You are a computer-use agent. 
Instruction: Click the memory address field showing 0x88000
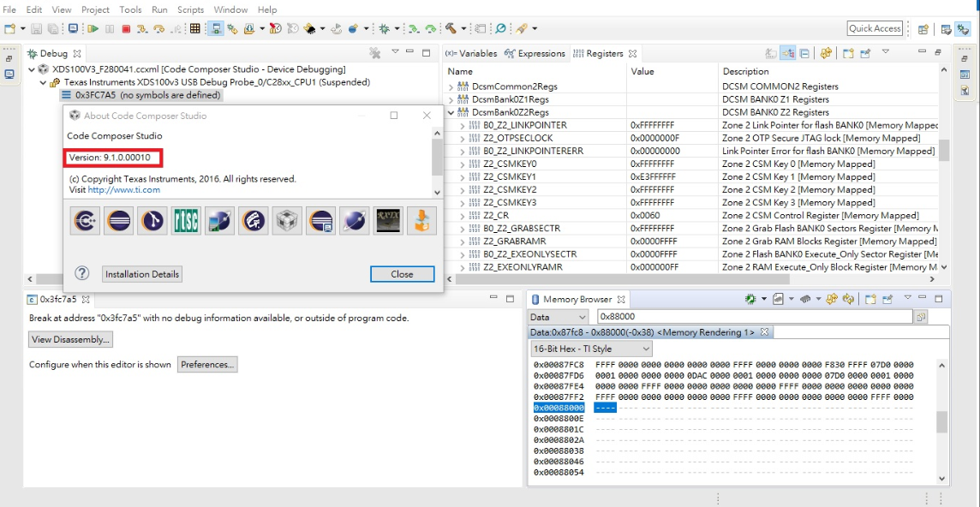pos(755,317)
